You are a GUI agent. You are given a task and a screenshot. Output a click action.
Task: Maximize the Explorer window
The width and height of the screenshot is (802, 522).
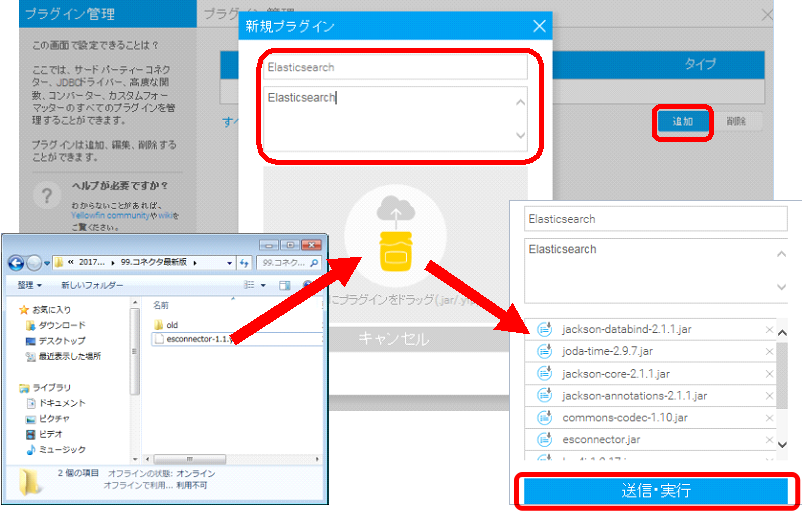[289, 245]
